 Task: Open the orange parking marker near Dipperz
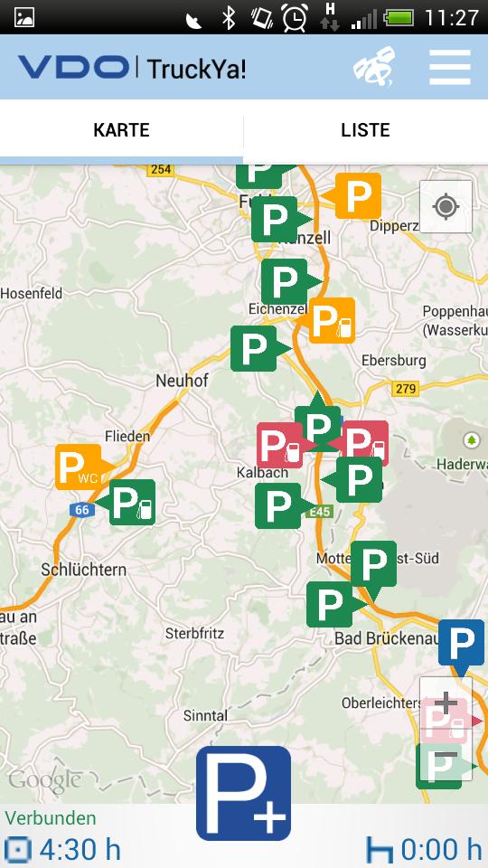(x=354, y=195)
